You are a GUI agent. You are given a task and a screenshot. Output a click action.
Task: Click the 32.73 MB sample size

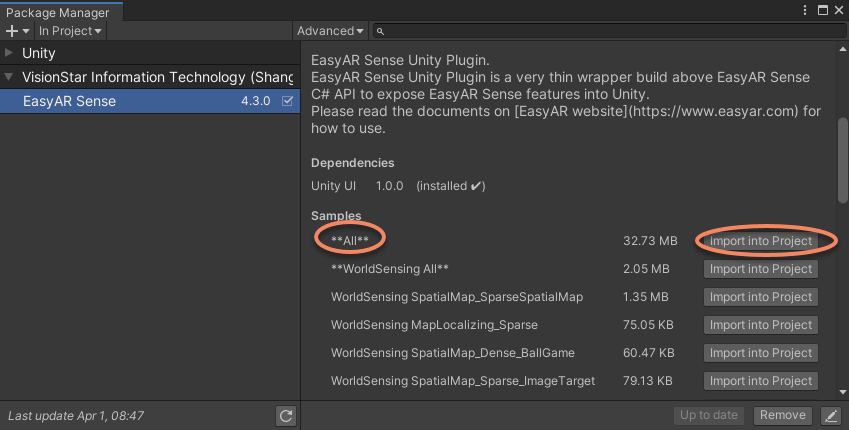[x=650, y=241]
